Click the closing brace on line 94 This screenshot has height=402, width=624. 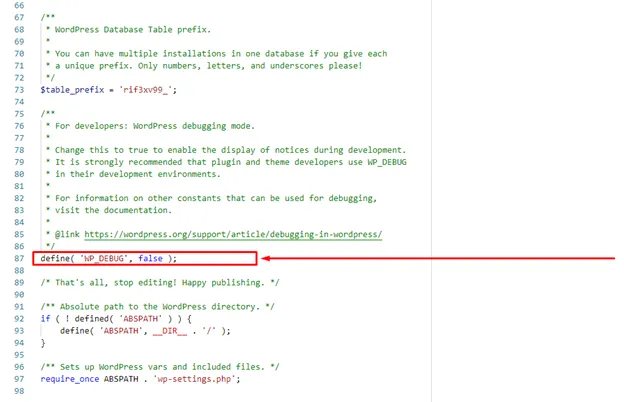(x=43, y=343)
